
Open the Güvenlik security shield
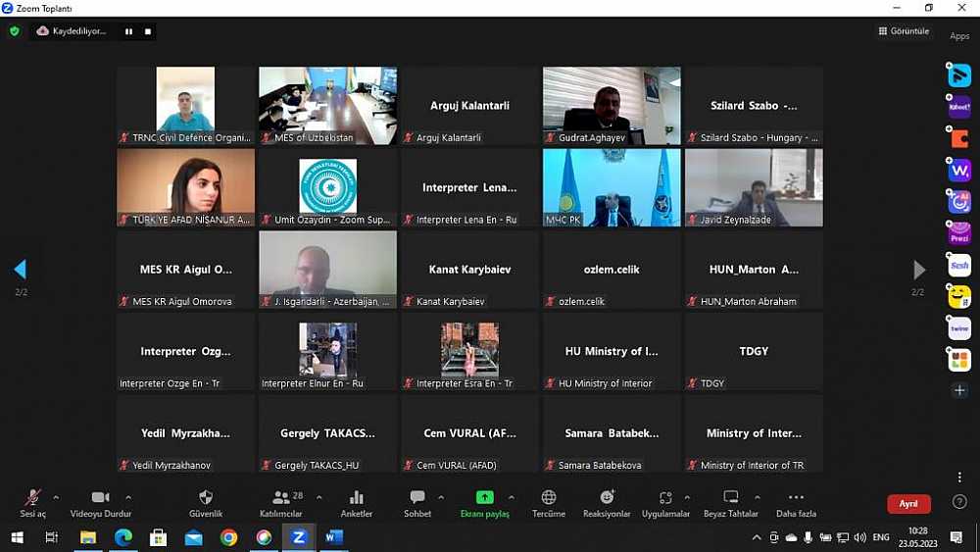tap(206, 498)
